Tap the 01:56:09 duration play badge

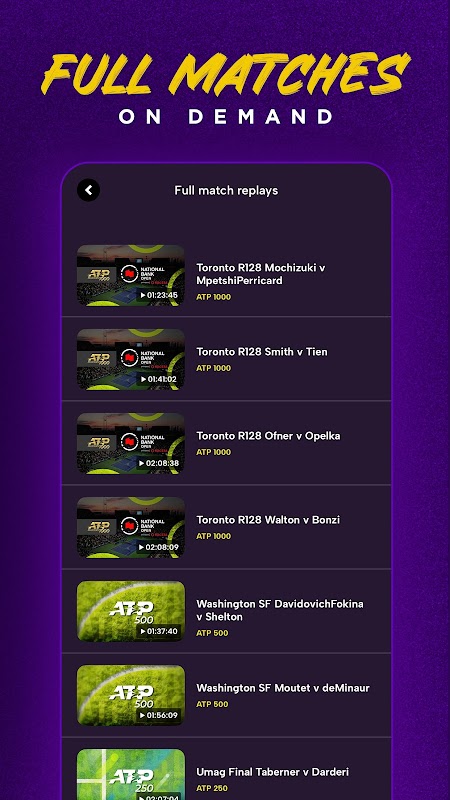pyautogui.click(x=159, y=715)
